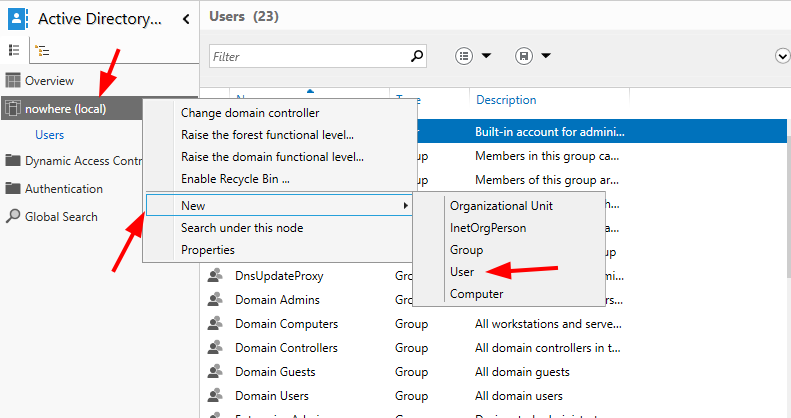
Task: Click 'All domain users' description
Action: 519,396
